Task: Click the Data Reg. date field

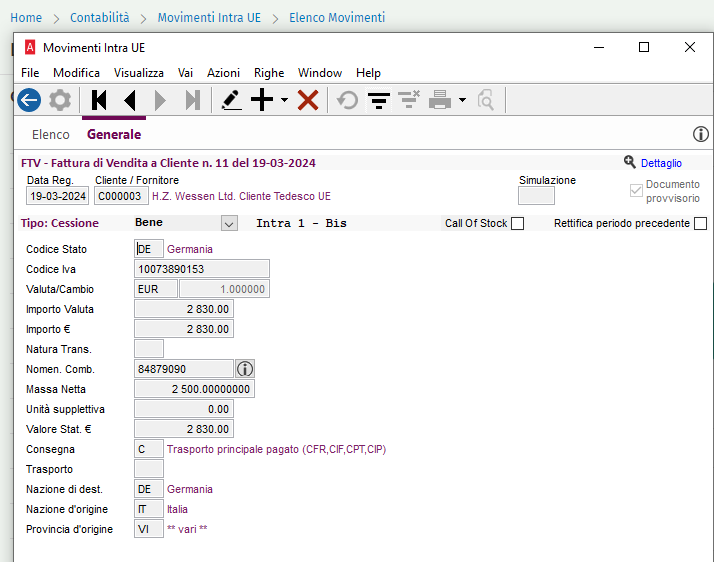Action: coord(57,196)
